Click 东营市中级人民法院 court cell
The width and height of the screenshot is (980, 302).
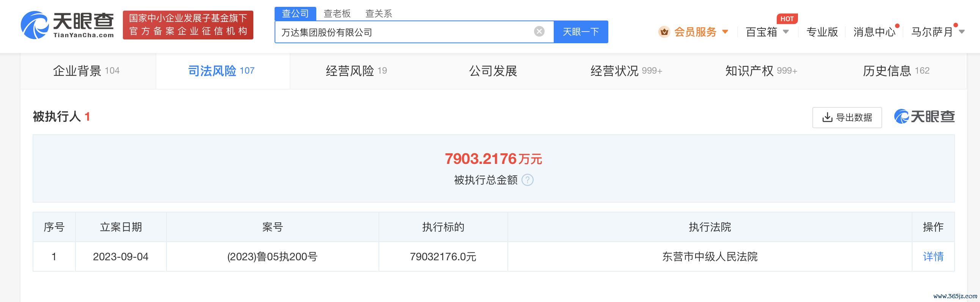[x=710, y=257]
